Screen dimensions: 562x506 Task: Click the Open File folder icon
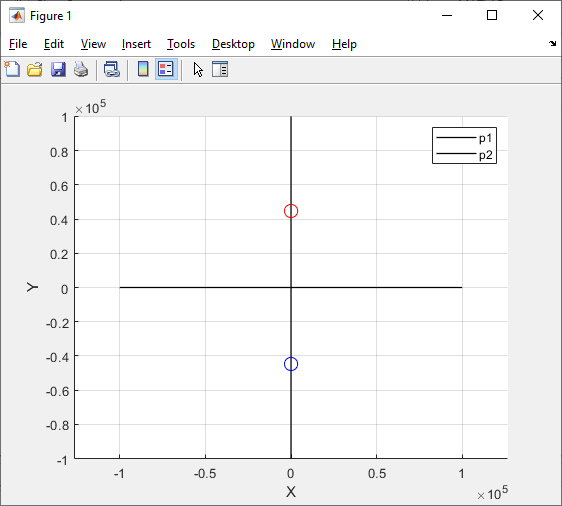35,69
